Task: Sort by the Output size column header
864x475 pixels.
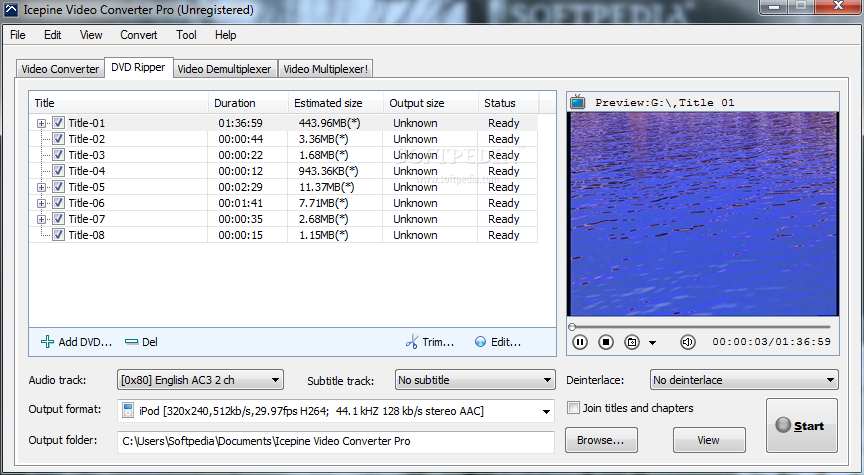Action: point(431,103)
